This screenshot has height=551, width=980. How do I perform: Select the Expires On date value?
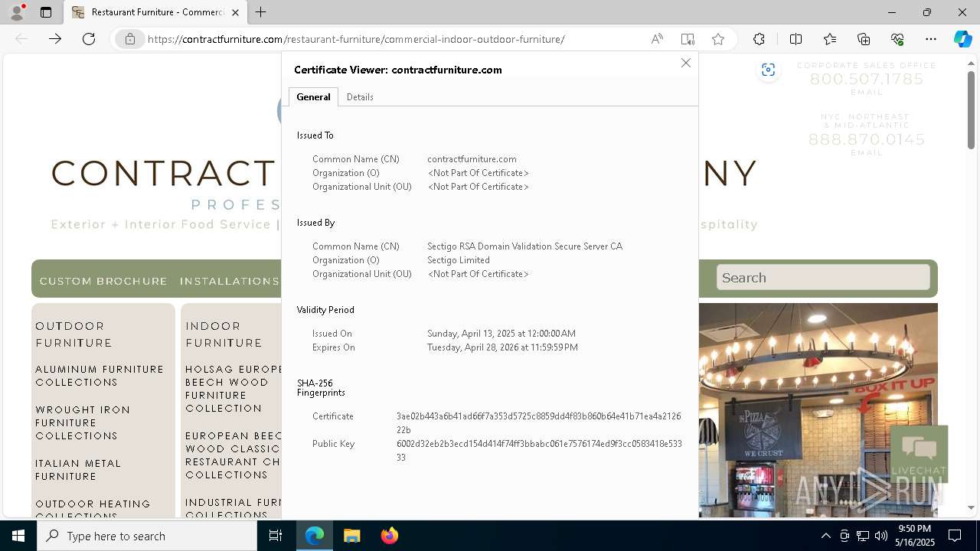502,347
